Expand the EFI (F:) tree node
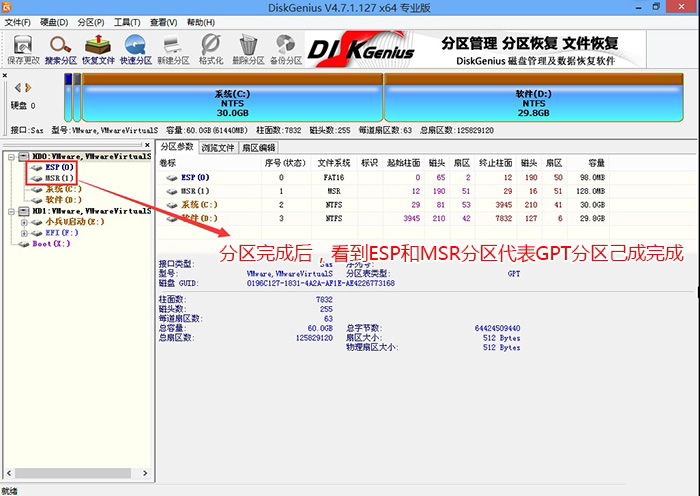The width and height of the screenshot is (700, 496). click(x=23, y=233)
